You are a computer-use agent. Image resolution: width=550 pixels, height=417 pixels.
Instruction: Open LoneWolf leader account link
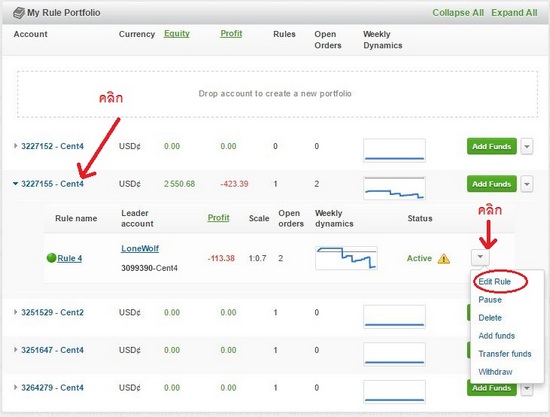140,249
